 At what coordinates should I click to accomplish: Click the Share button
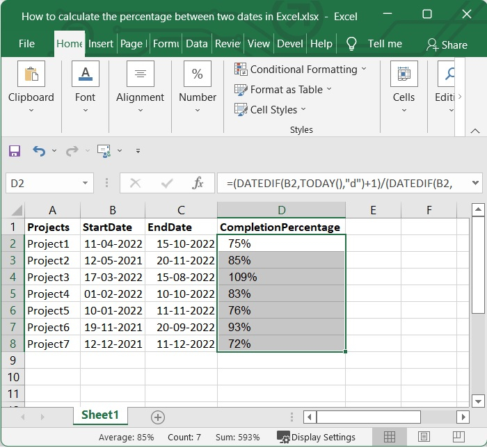click(x=447, y=45)
